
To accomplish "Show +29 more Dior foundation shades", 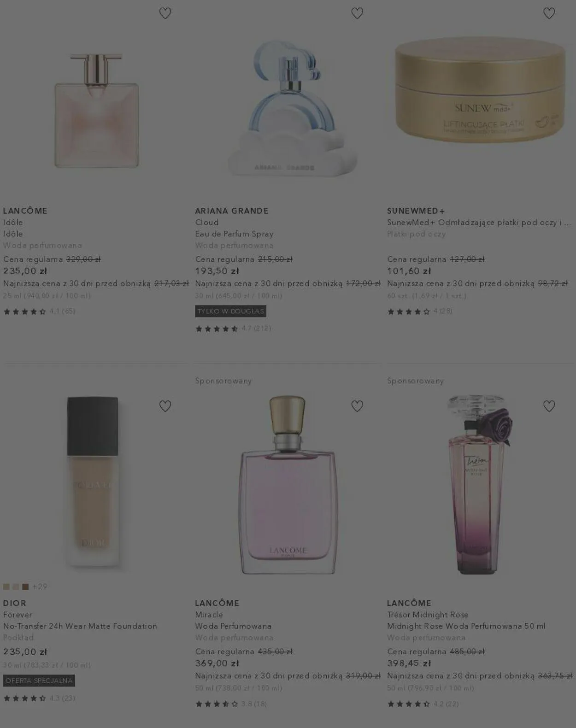I will coord(40,587).
